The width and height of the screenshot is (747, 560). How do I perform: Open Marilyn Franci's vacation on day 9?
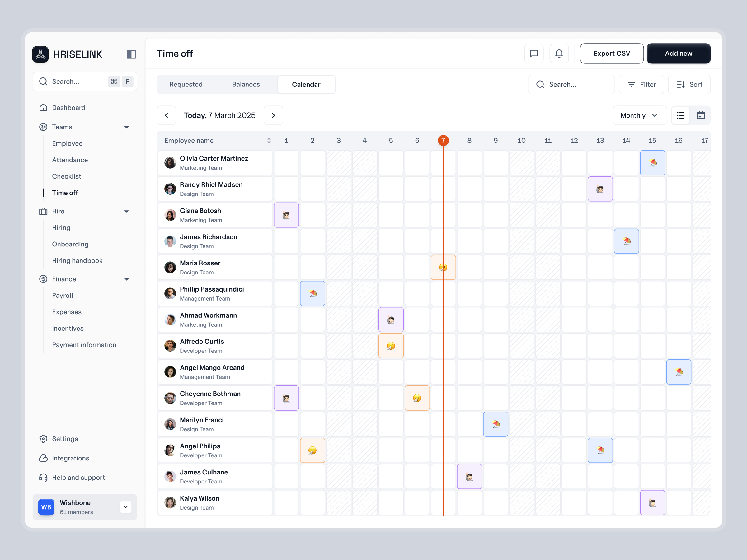tap(496, 424)
